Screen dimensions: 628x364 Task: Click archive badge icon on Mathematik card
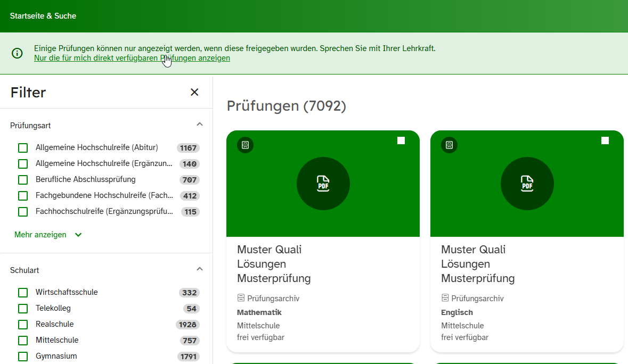click(x=245, y=145)
